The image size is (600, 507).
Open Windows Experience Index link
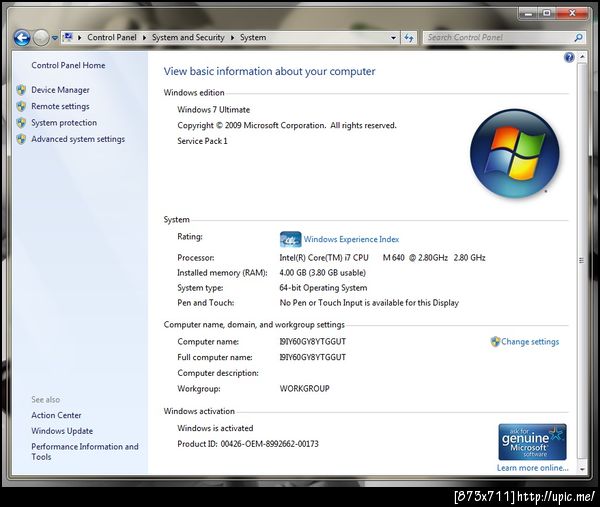tap(351, 240)
